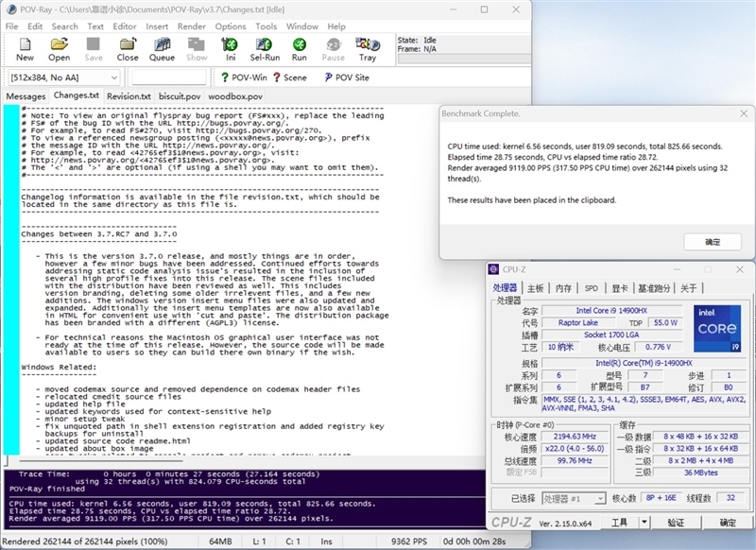Switch to the woodbox.pov tab

[235, 96]
